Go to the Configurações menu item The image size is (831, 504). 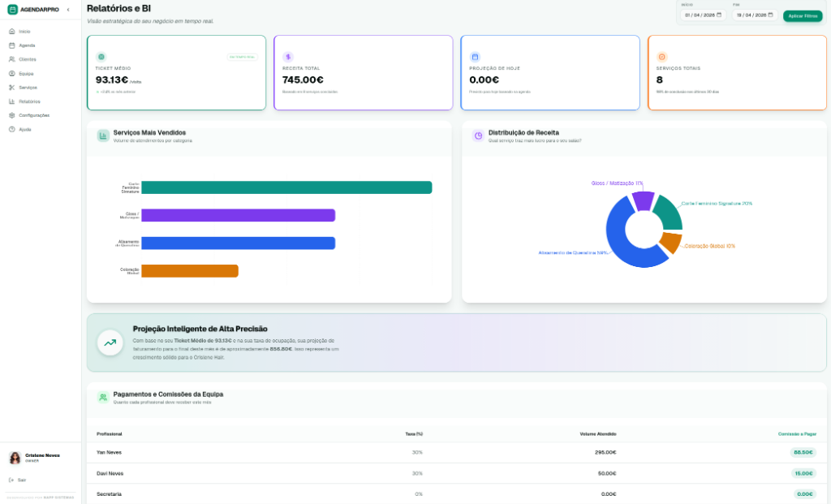[34, 115]
